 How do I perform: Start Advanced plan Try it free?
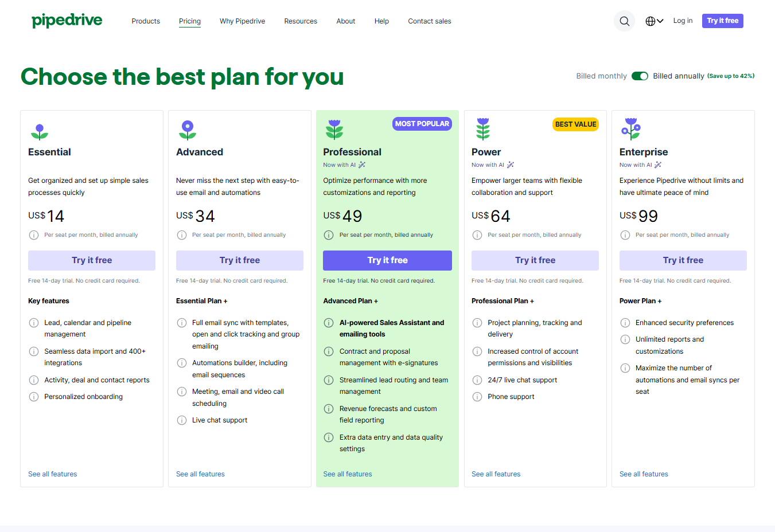(240, 260)
